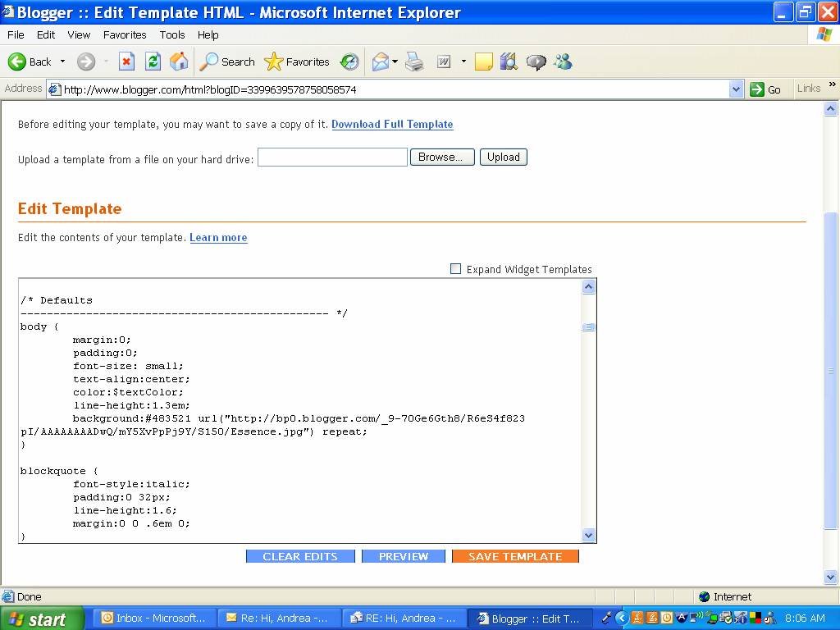The image size is (840, 630).
Task: Click the page scrollbar up arrow
Action: point(830,109)
